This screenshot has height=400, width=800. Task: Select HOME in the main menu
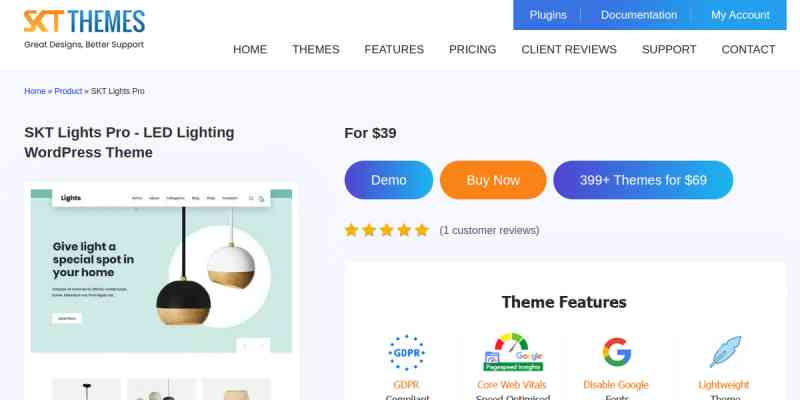tap(250, 49)
